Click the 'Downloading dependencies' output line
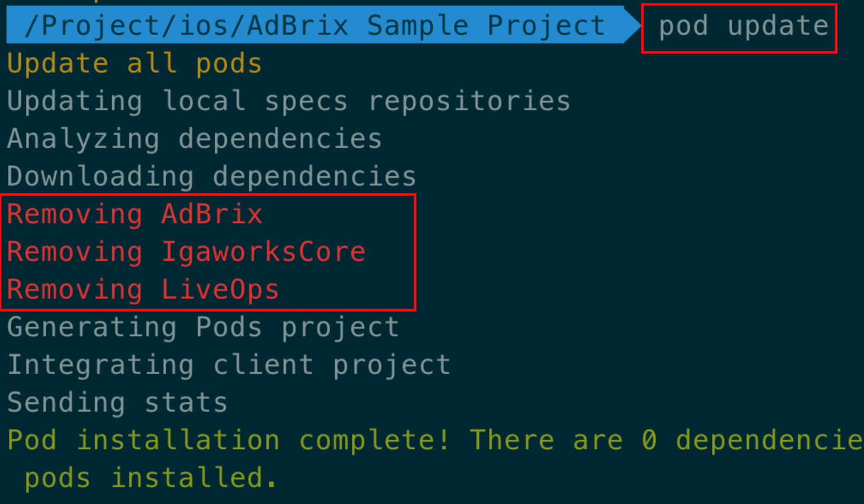864x504 pixels. click(212, 177)
